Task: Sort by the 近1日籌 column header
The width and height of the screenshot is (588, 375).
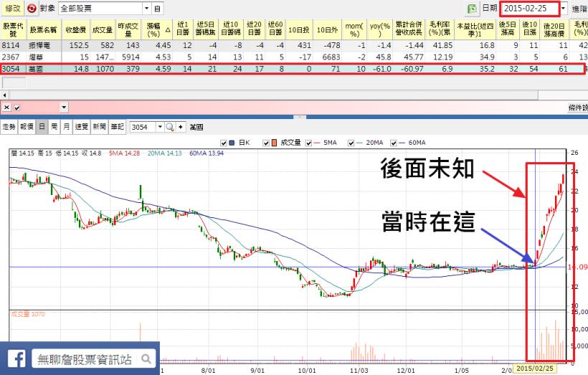Action: coord(183,29)
